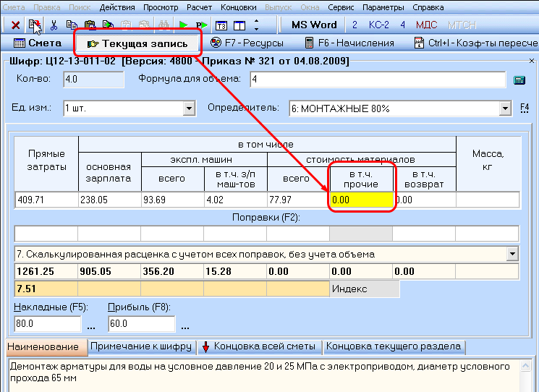Click the КС-2 toolbar button
This screenshot has width=539, height=392.
379,25
